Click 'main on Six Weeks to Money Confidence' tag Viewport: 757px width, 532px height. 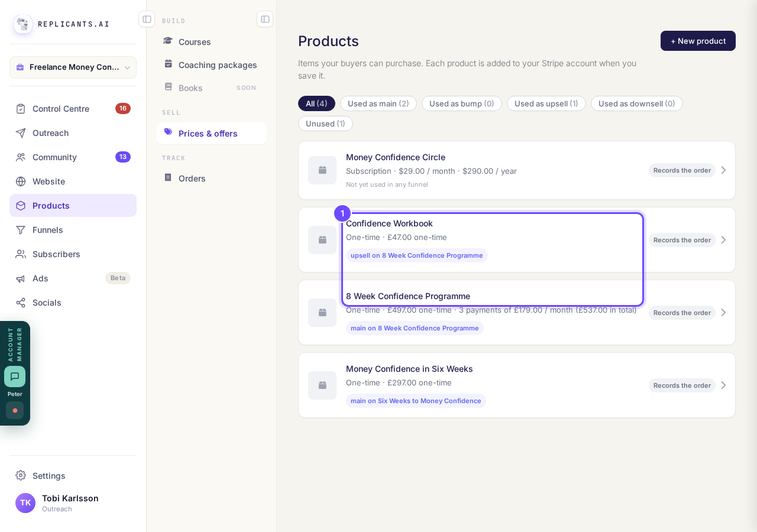tap(416, 401)
